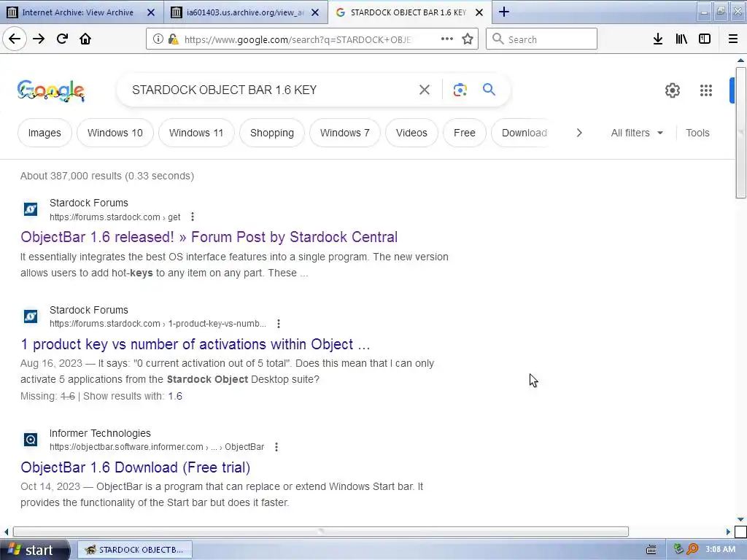Open 1 product key vs number of activations link
Viewport: 747px width, 560px height.
pyautogui.click(x=196, y=344)
